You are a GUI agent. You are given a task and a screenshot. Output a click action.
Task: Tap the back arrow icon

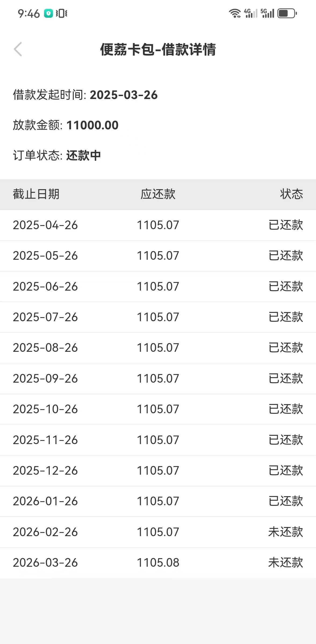point(18,49)
